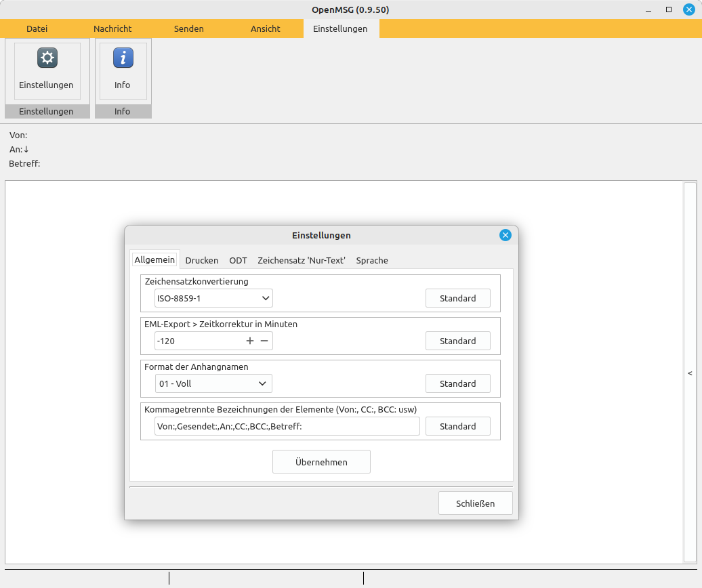Open the Format der Anhangnamen dropdown

tap(213, 383)
